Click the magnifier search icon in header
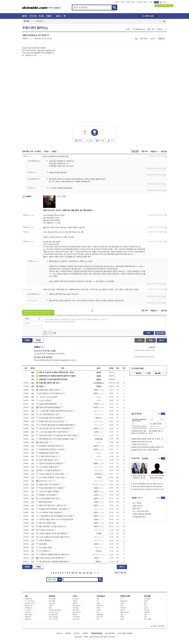 [114, 8]
